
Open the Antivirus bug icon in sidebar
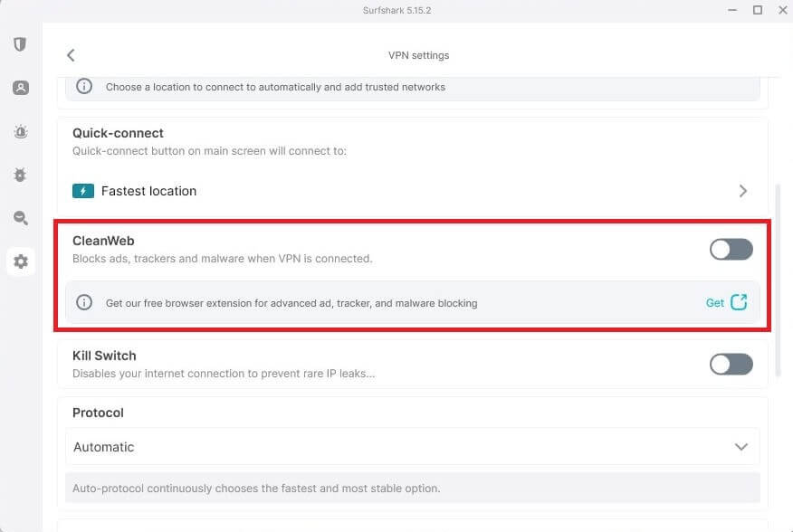(20, 174)
